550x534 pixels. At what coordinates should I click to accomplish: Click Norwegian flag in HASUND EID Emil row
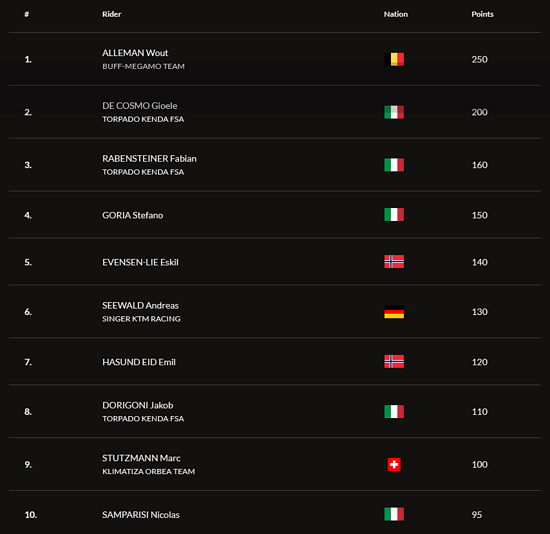coord(394,362)
